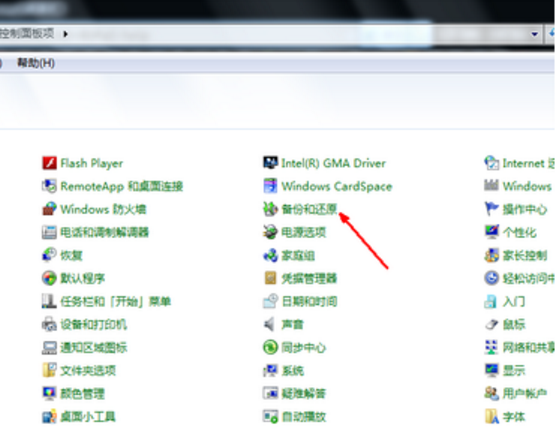The width and height of the screenshot is (557, 436).
Task: Open the 任务栏和「开始」菜单 icon
Action: click(x=49, y=301)
